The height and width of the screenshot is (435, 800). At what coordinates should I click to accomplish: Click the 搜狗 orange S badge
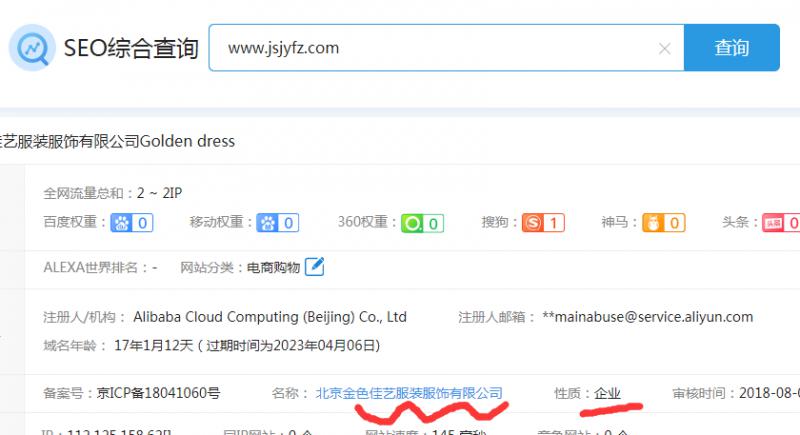click(x=543, y=223)
